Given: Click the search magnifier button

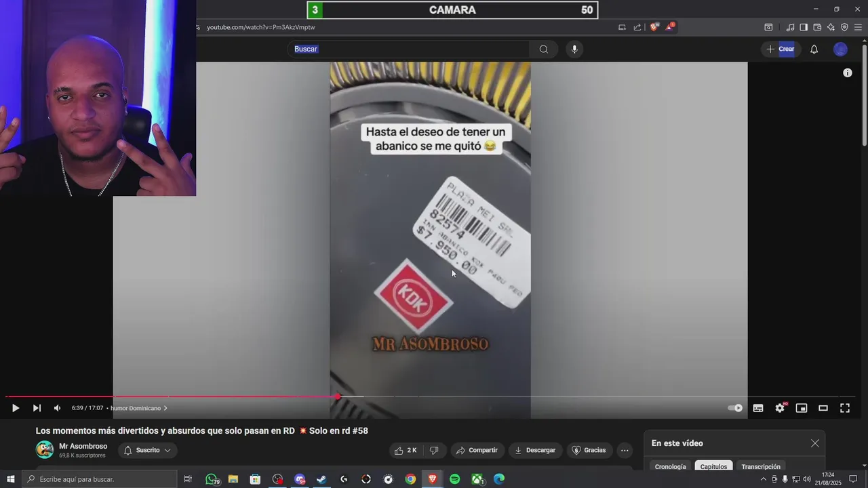Looking at the screenshot, I should [544, 49].
